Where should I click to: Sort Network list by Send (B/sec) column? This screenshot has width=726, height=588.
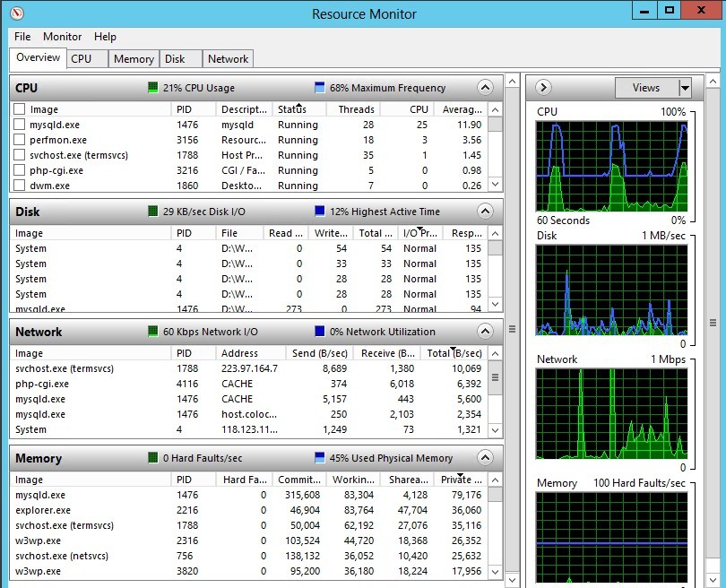319,353
